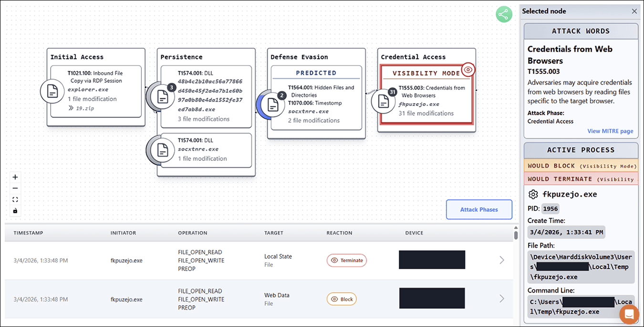The height and width of the screenshot is (327, 644).
Task: Click the Terminate reaction badge
Action: tap(347, 260)
